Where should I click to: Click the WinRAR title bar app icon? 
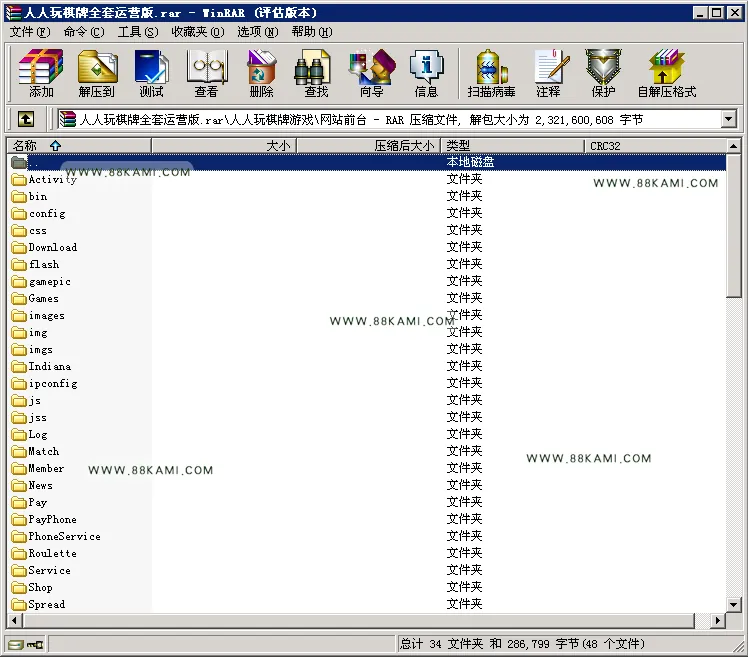(13, 12)
